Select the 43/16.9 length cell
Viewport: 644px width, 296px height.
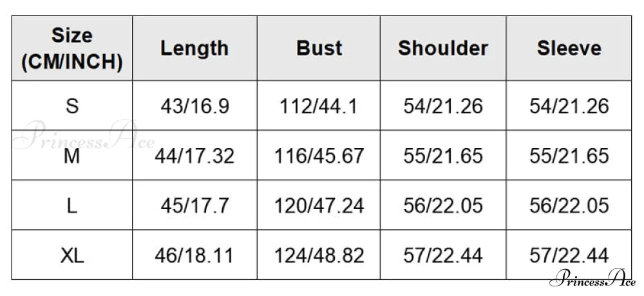click(194, 106)
